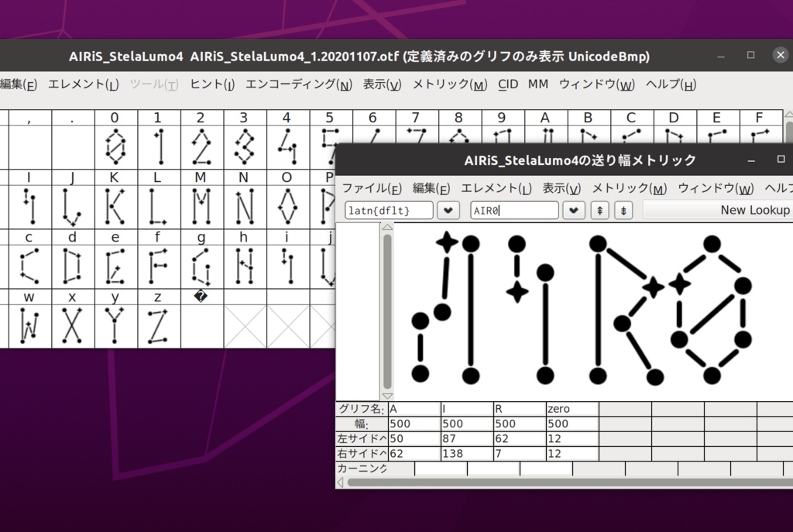Screen dimensions: 793x532
Task: Click the New Lookup button
Action: tap(718, 210)
